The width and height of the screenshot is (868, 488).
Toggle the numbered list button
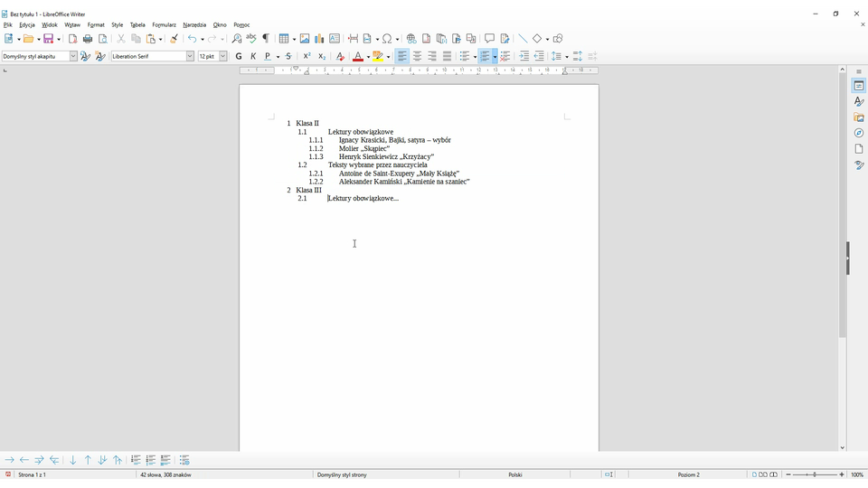[486, 56]
